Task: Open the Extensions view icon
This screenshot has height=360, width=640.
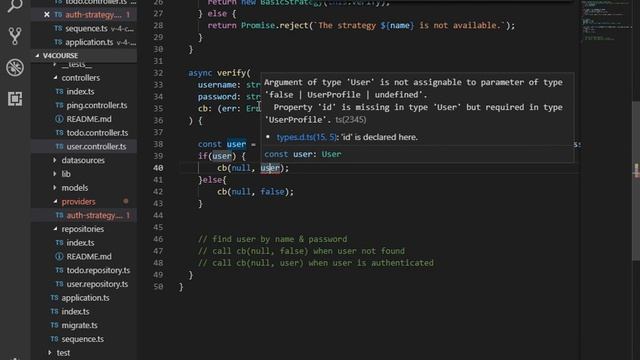Action: [x=15, y=98]
